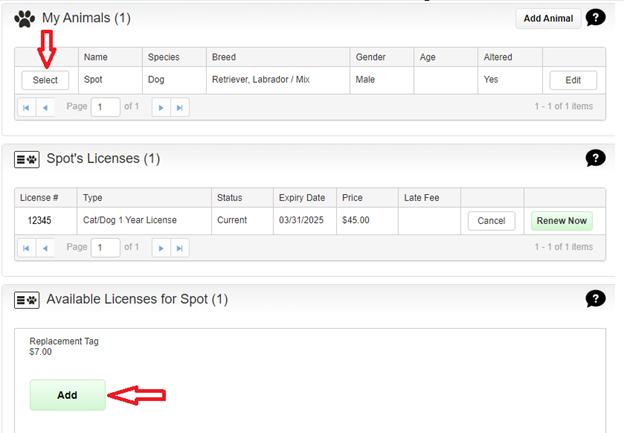The width and height of the screenshot is (624, 433).
Task: Go to previous page in My Animals pager
Action: point(45,107)
